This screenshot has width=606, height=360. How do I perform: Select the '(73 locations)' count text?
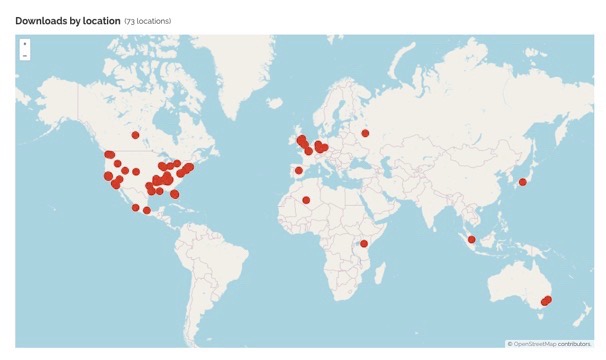point(148,21)
